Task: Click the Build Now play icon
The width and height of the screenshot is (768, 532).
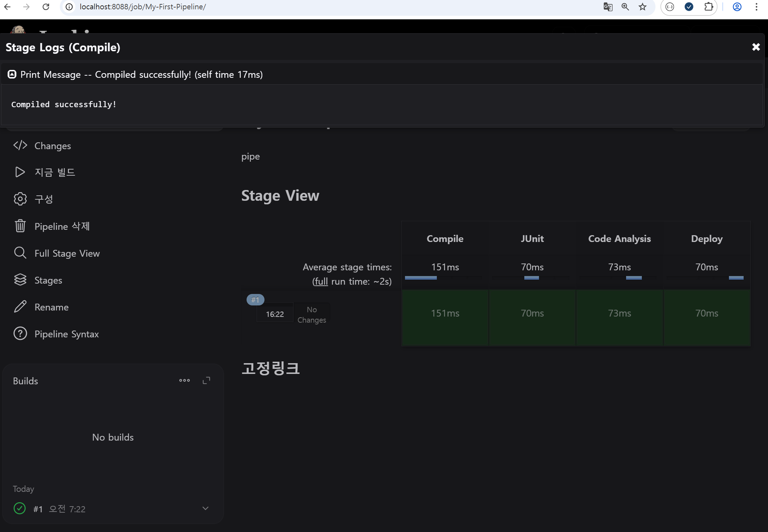Action: click(x=20, y=172)
